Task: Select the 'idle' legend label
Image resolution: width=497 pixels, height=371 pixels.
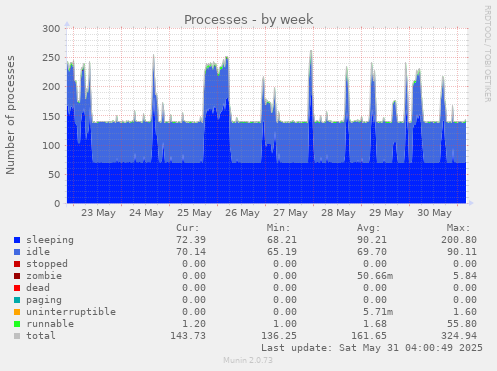Action: pyautogui.click(x=38, y=252)
